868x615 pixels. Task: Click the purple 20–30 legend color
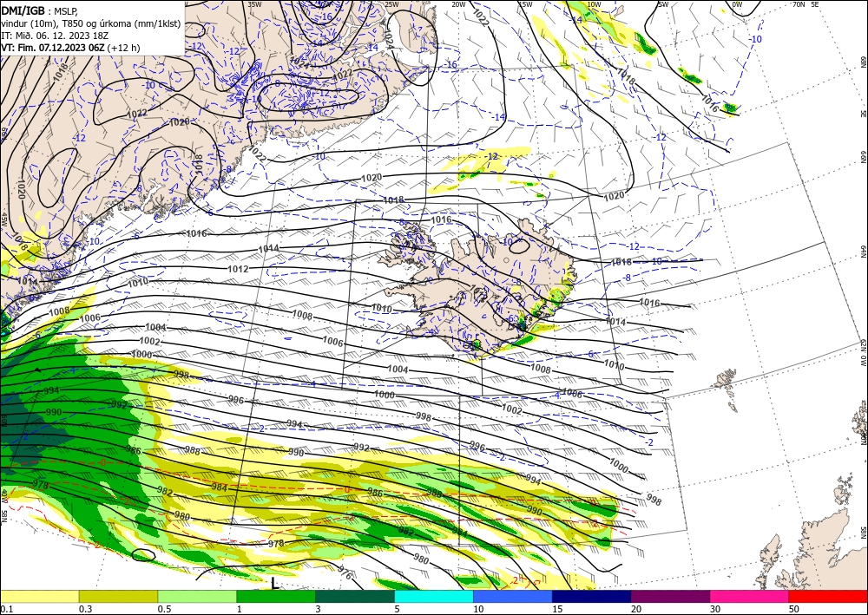(x=670, y=596)
